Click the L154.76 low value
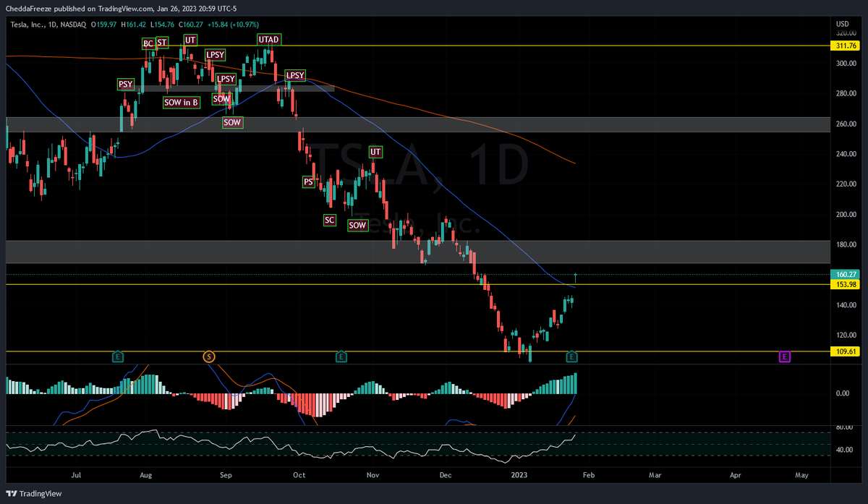This screenshot has height=504, width=868. point(163,25)
